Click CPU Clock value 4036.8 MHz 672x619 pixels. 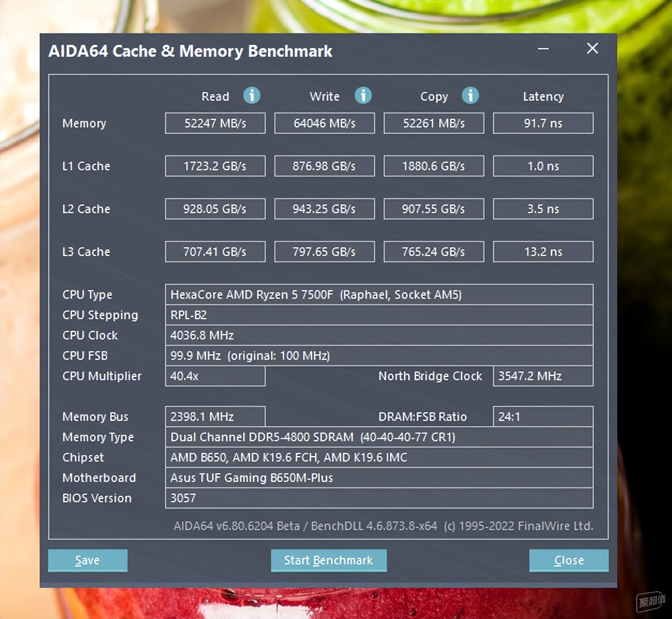point(379,335)
